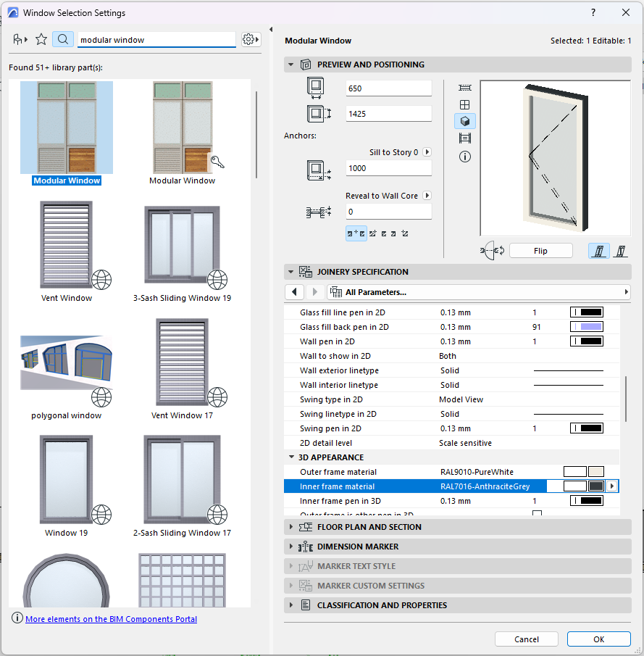The height and width of the screenshot is (656, 644).
Task: Select Wall exterior linetype row
Action: 451,370
